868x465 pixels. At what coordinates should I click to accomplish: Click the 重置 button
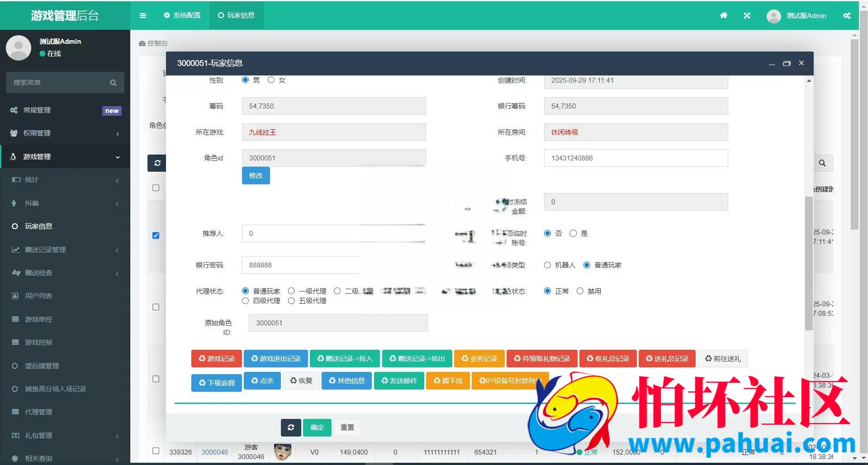(347, 427)
